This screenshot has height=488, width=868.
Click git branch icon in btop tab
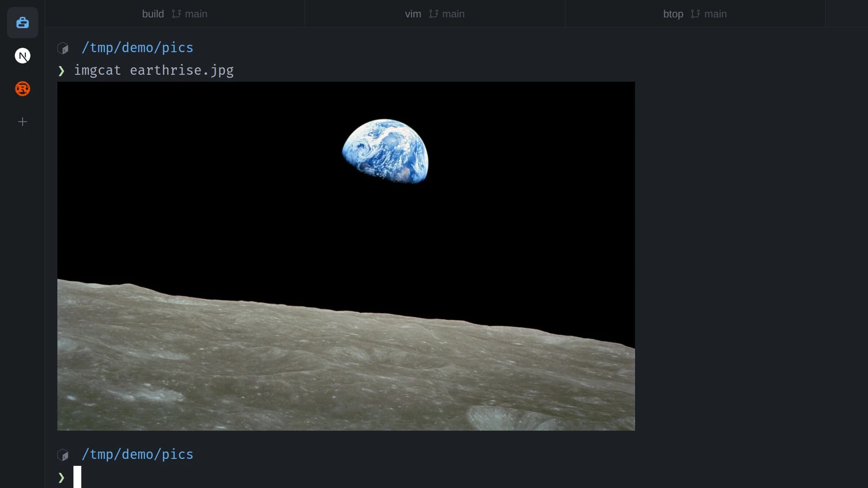pyautogui.click(x=695, y=14)
